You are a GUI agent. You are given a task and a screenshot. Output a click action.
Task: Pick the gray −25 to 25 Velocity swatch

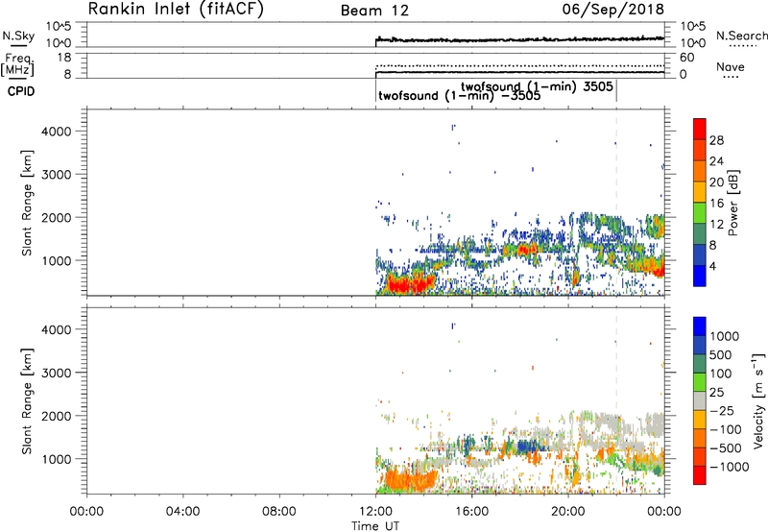(x=700, y=401)
